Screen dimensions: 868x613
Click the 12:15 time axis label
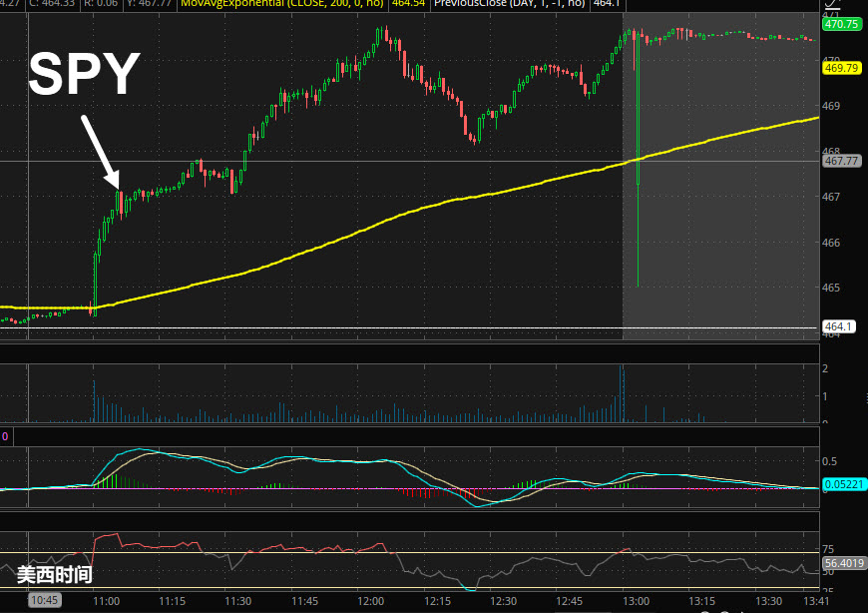click(437, 601)
